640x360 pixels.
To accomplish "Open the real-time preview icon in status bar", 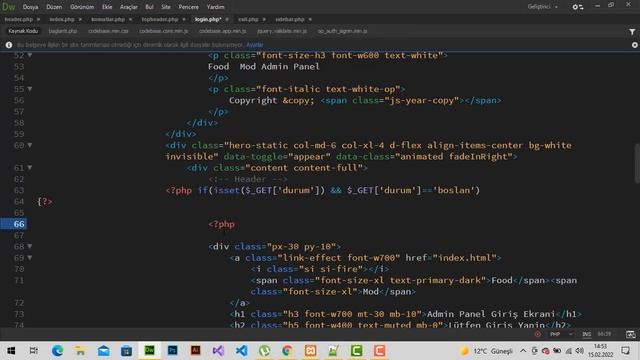I will (631, 335).
